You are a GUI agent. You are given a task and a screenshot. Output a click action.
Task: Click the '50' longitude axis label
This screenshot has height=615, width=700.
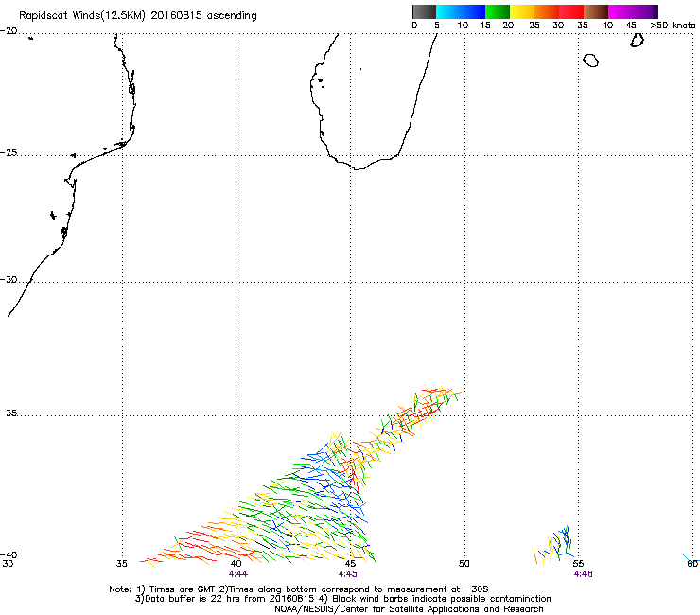[464, 564]
